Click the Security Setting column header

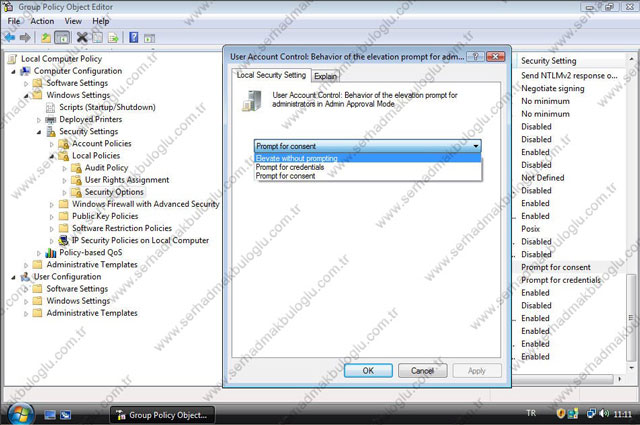click(571, 61)
